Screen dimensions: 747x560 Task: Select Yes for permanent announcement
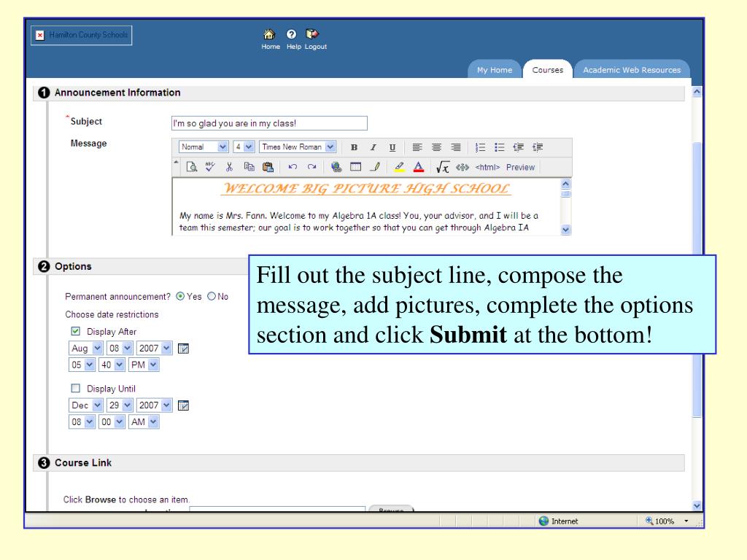pos(180,296)
